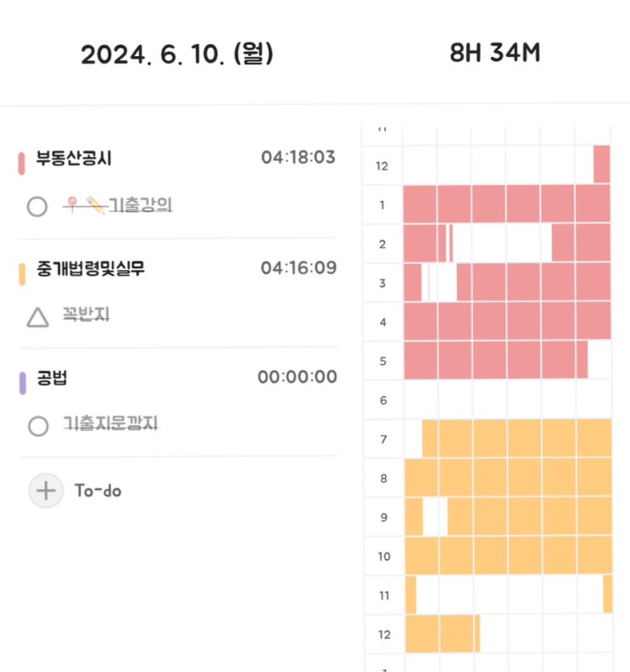Screen dimensions: 630x672
Task: Open the 꼭반지 task text
Action: 86,315
